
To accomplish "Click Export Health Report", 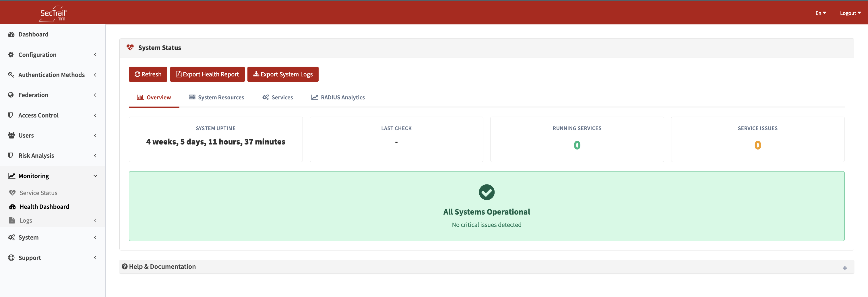I will pos(207,74).
